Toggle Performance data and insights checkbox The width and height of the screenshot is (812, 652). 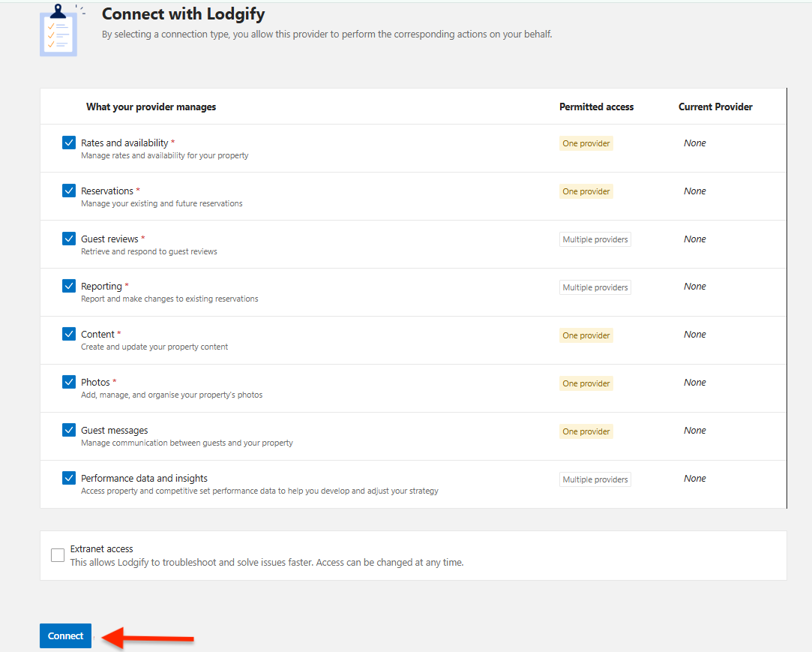pos(69,478)
